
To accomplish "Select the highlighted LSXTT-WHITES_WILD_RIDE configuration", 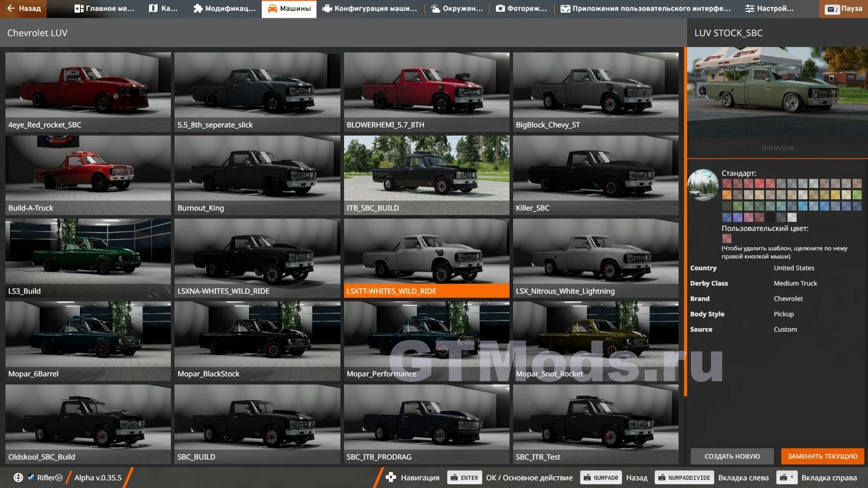I will pos(426,258).
